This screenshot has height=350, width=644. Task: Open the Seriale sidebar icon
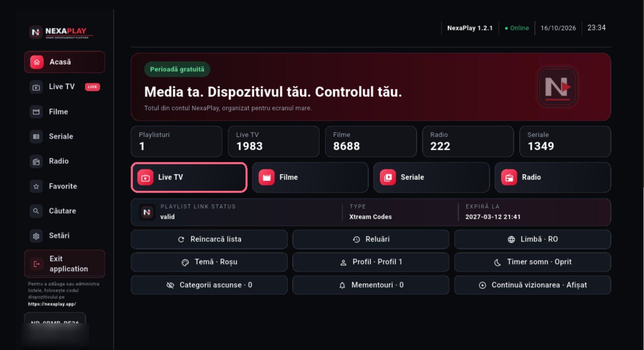tap(36, 137)
